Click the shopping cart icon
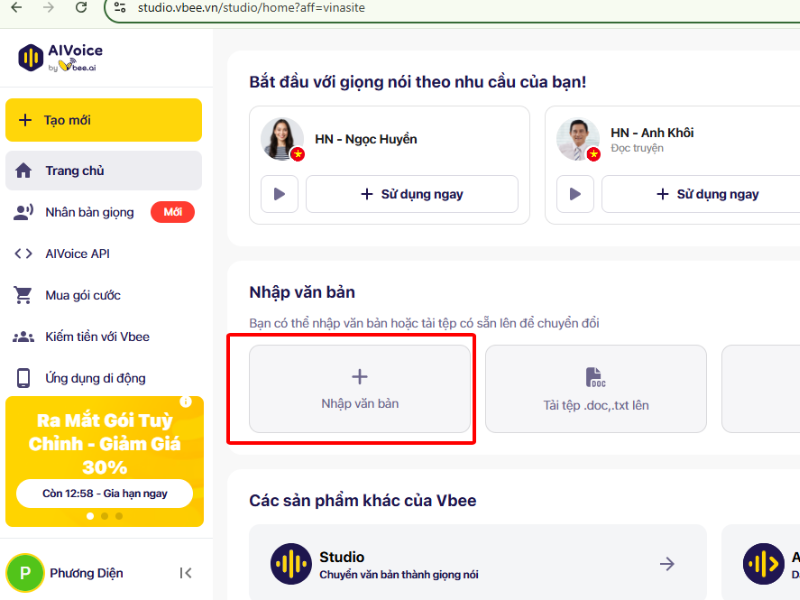 [x=23, y=295]
